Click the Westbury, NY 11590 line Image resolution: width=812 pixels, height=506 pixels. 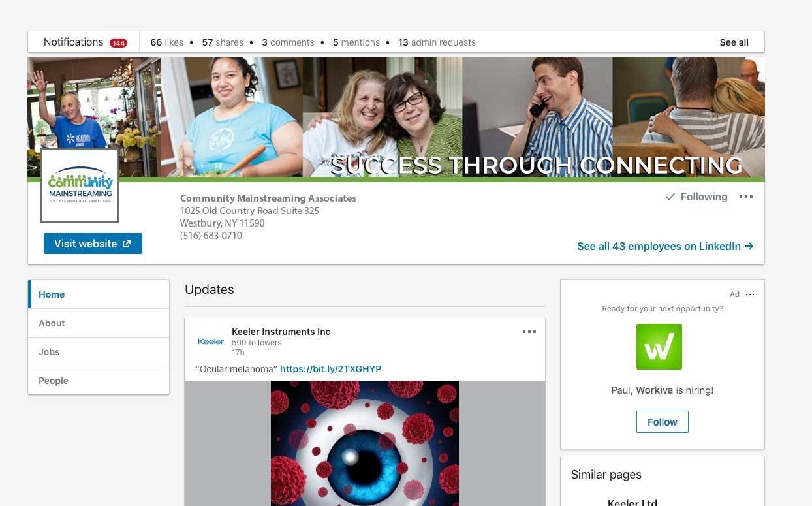[x=222, y=223]
